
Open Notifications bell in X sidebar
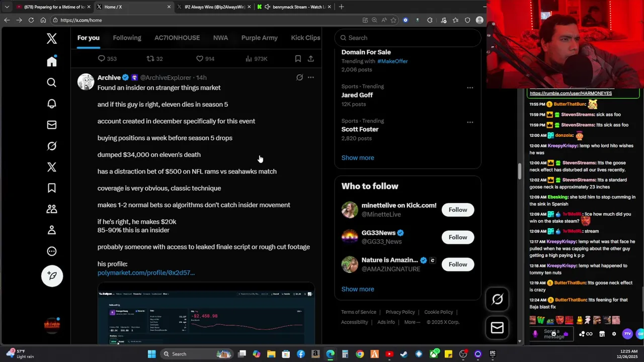click(x=52, y=104)
